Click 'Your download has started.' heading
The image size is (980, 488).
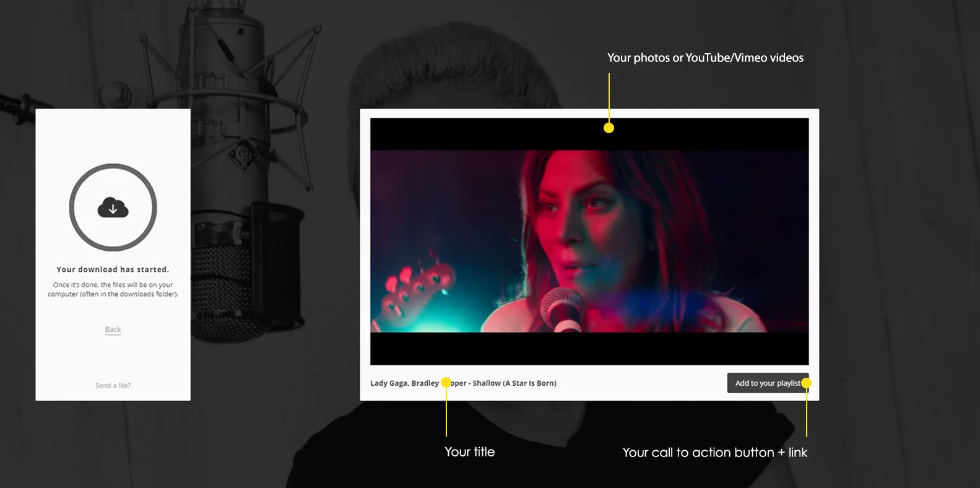coord(113,269)
